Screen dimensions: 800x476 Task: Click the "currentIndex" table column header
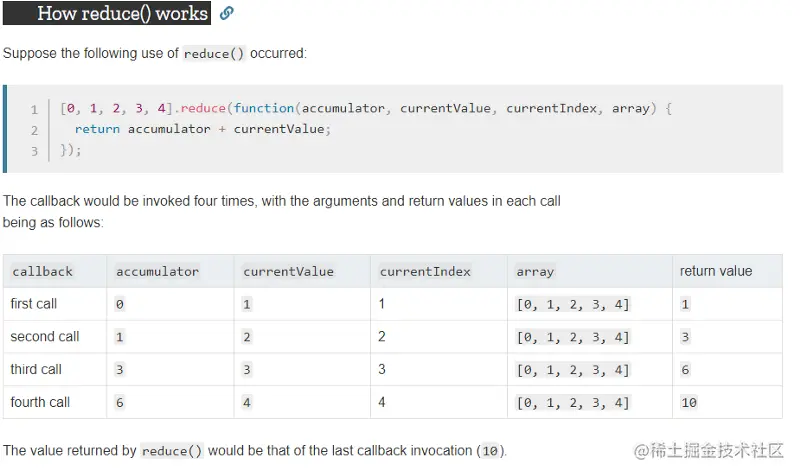pos(425,271)
